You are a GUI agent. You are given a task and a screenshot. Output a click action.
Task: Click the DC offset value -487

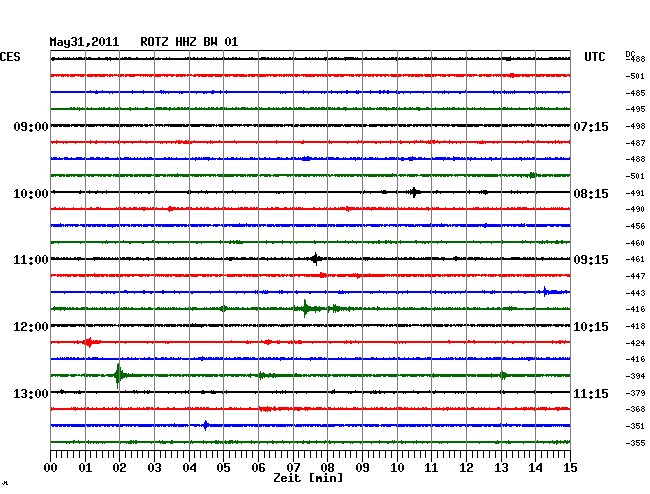coord(635,143)
